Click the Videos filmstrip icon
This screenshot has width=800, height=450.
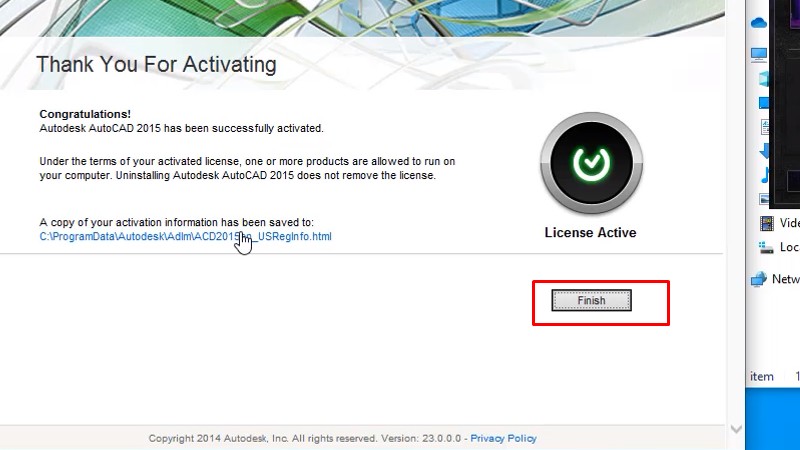[x=767, y=223]
